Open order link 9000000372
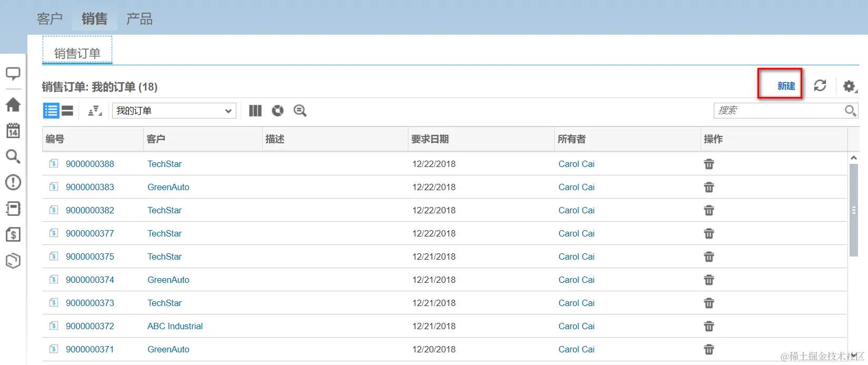The width and height of the screenshot is (868, 365). (90, 326)
